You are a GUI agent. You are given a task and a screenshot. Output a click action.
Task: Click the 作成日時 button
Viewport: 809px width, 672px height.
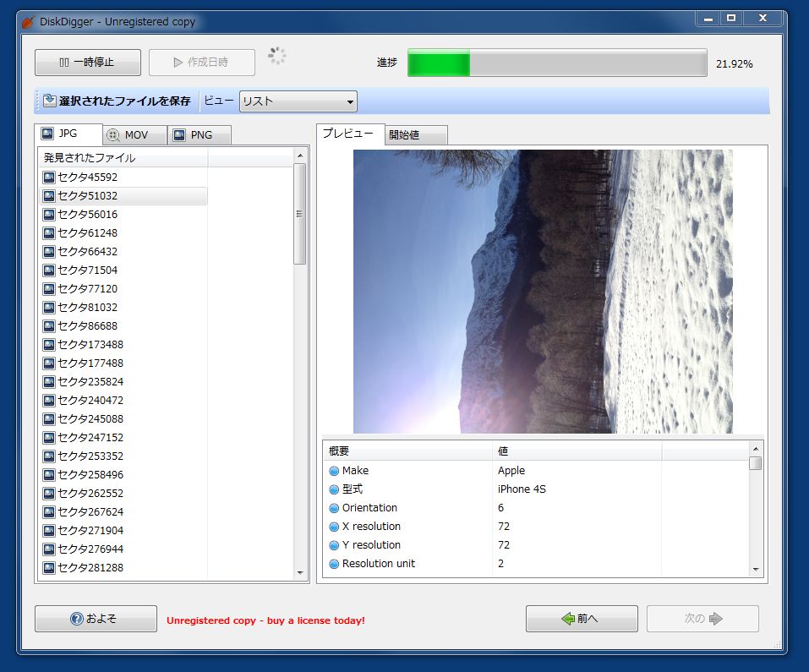click(x=202, y=63)
